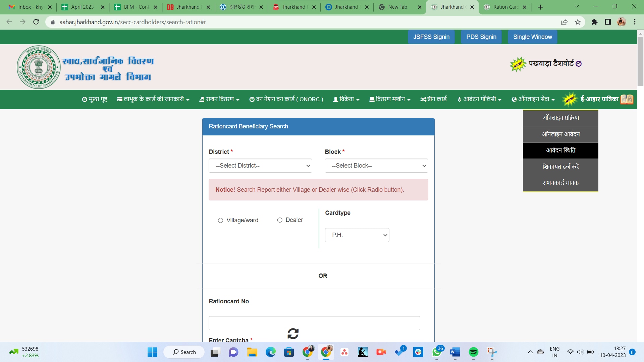Click the browser bookmark star icon

coord(578,22)
